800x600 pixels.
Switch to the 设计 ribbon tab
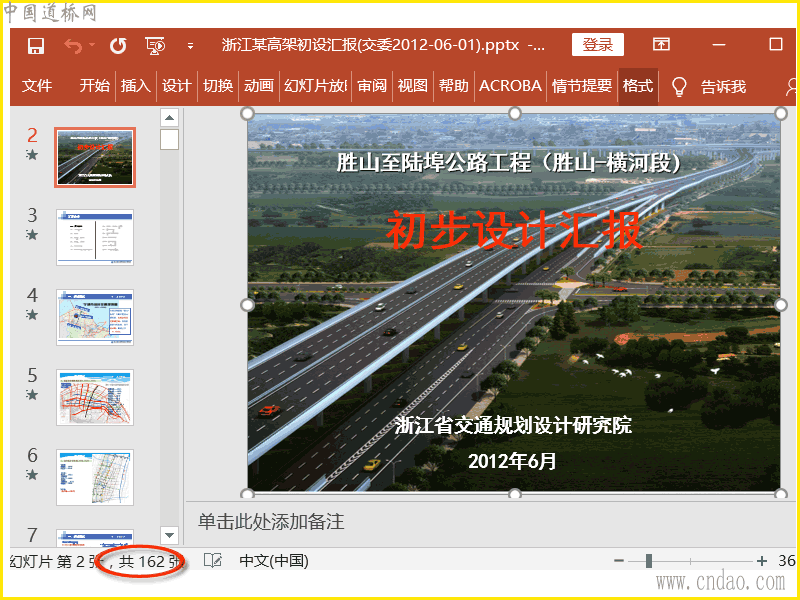177,86
